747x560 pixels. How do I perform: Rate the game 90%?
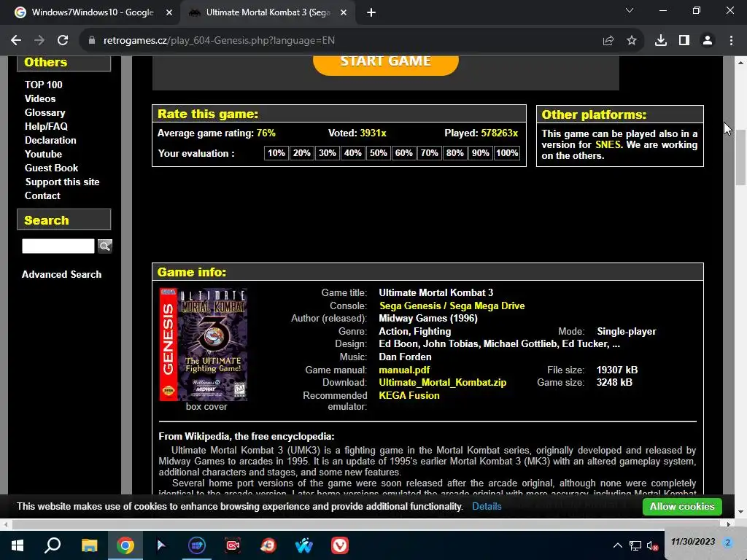pyautogui.click(x=480, y=153)
